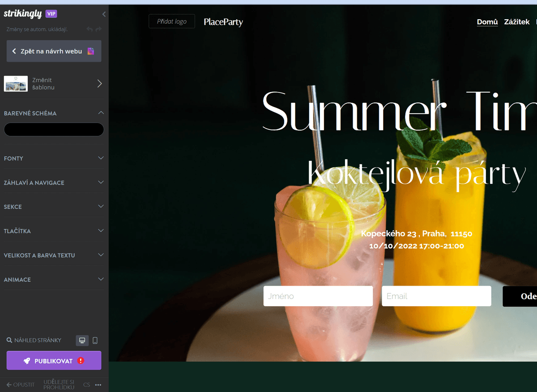Click the Publikovat button
This screenshot has width=537, height=392.
point(54,361)
